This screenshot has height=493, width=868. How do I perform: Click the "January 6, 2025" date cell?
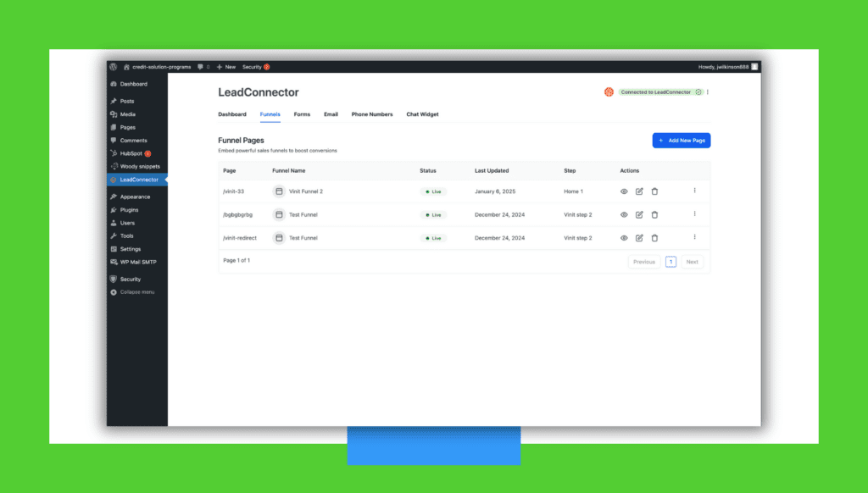click(x=495, y=191)
